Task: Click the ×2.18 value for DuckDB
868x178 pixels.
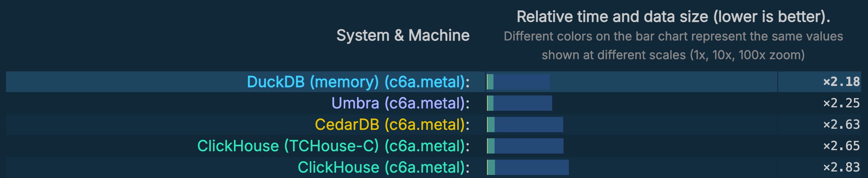Action: tap(841, 82)
